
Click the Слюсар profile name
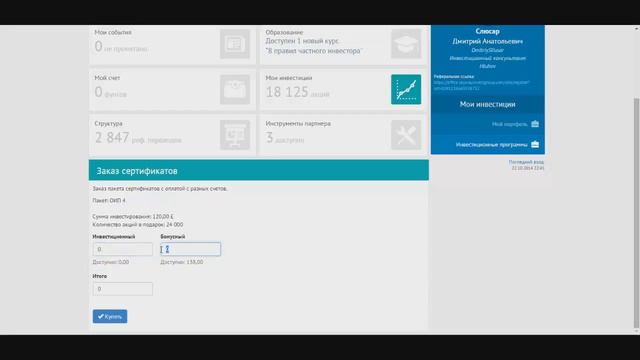[x=487, y=31]
